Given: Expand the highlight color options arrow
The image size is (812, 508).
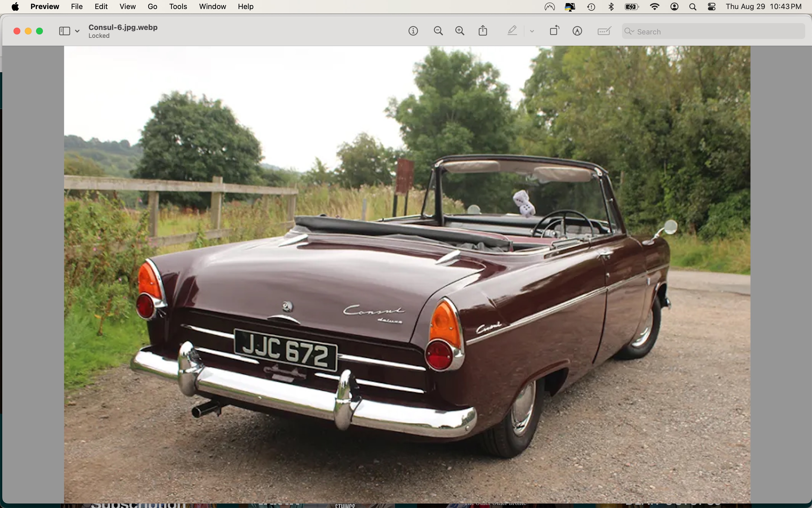Looking at the screenshot, I should [532, 31].
